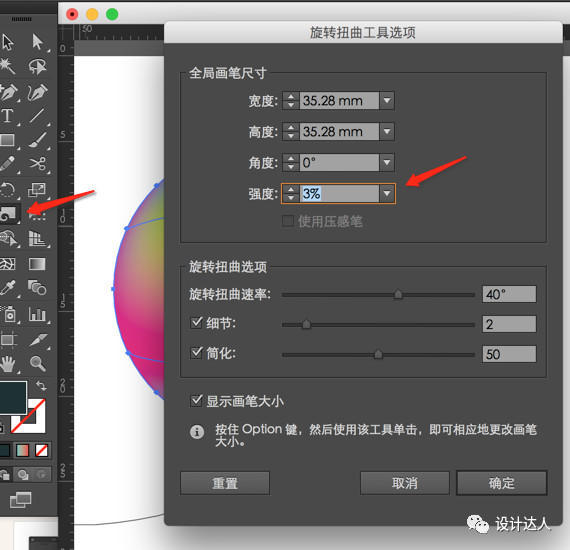The height and width of the screenshot is (550, 570).
Task: Click the 旋转扭曲速率 slider handle
Action: coord(398,294)
